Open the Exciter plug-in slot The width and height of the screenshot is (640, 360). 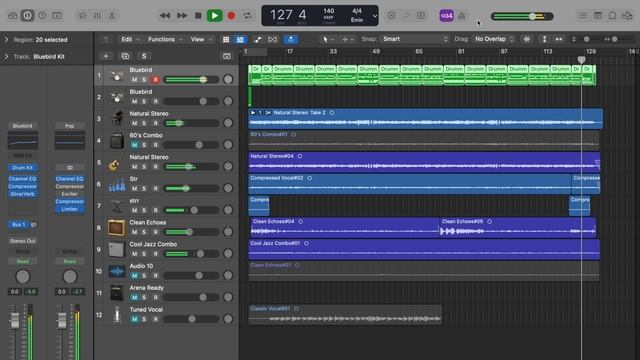(x=69, y=194)
